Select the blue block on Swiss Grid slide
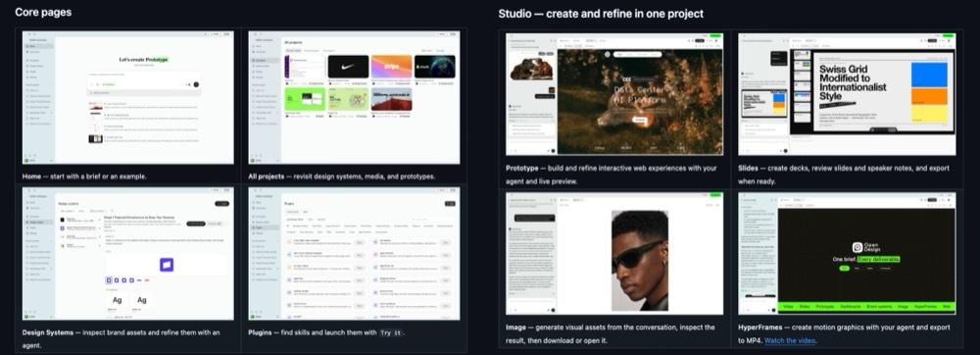This screenshot has height=355, width=980. [x=929, y=75]
